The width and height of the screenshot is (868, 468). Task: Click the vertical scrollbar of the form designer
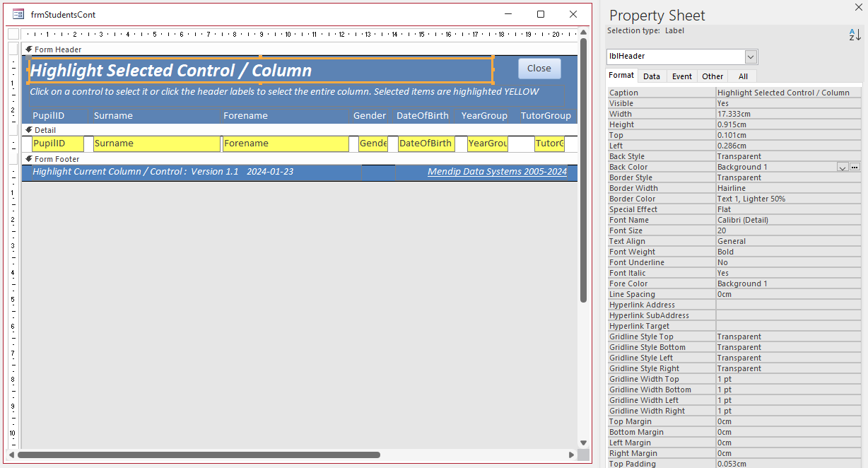[583, 170]
